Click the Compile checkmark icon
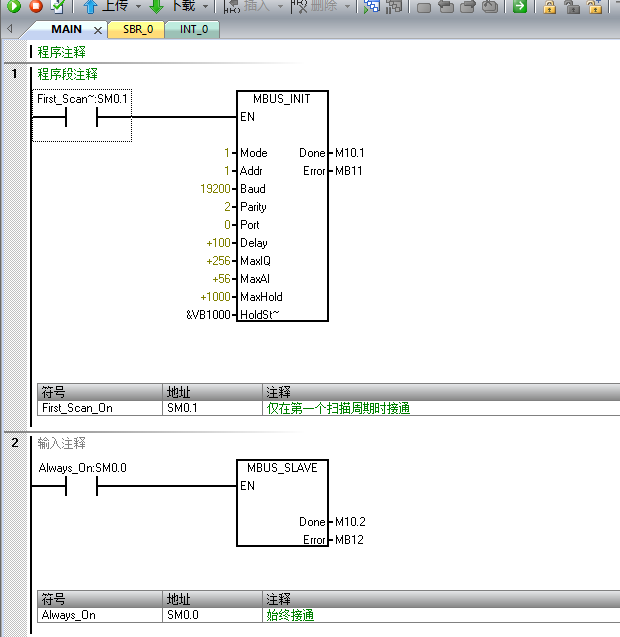 click(58, 6)
